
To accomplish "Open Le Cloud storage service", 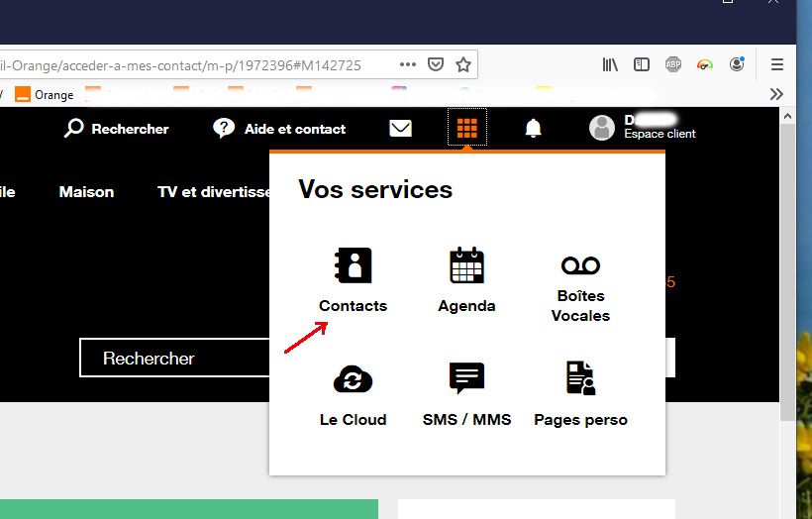I will [x=353, y=394].
